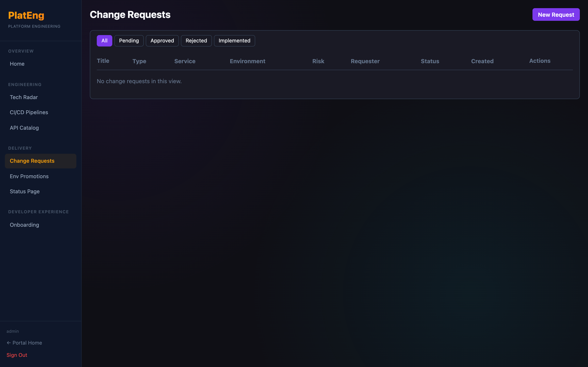The width and height of the screenshot is (588, 367).
Task: Sort the table by Title column
Action: 103,61
